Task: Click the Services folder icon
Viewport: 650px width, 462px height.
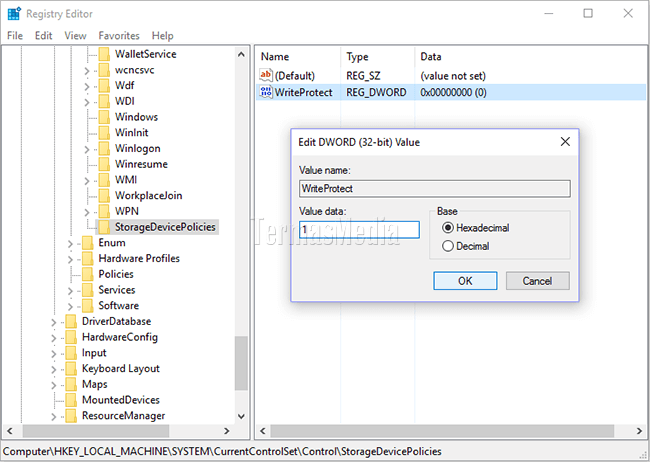Action: click(x=87, y=290)
